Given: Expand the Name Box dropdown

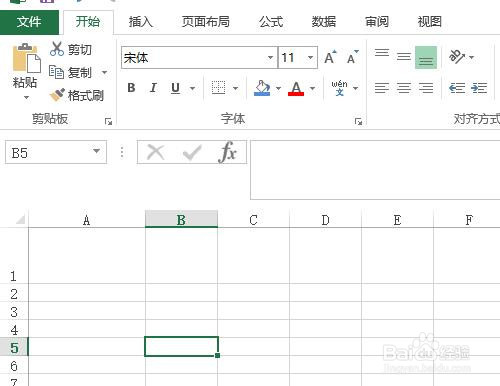Looking at the screenshot, I should tap(96, 151).
